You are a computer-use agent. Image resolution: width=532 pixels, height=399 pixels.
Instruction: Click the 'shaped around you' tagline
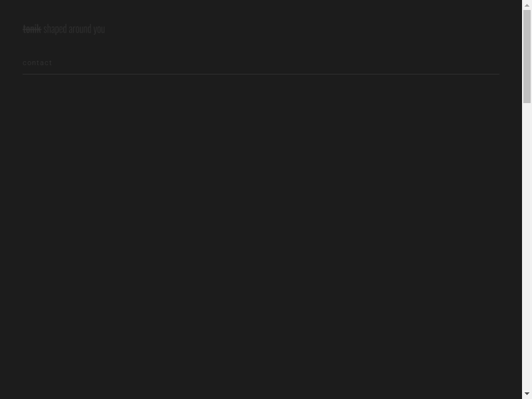(74, 29)
